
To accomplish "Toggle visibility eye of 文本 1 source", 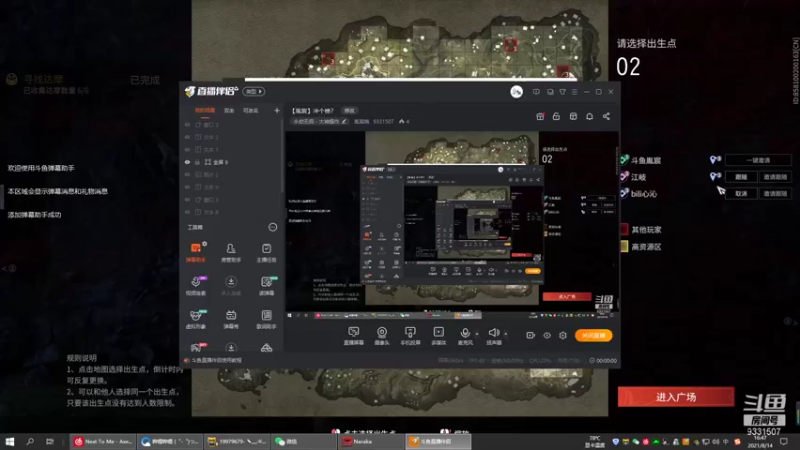I will point(187,149).
